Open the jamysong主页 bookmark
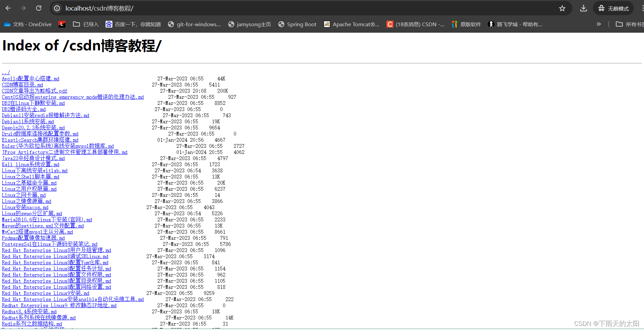Viewport: 644px width, 330px height. tap(250, 24)
